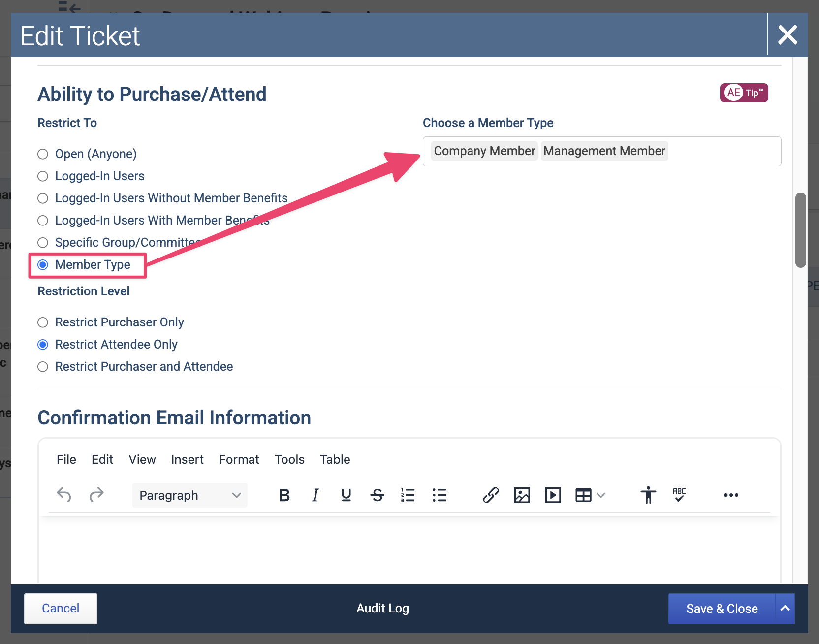The image size is (819, 644).
Task: Expand the table insert dropdown arrow
Action: coord(601,495)
